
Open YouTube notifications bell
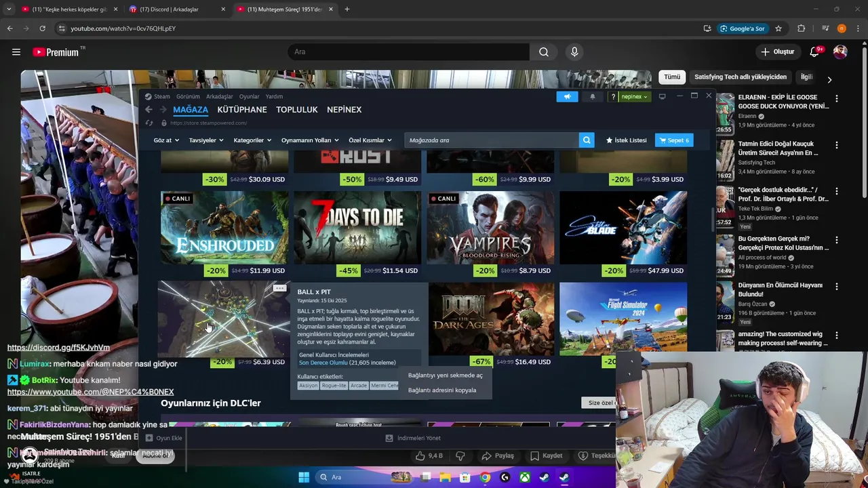pos(815,52)
